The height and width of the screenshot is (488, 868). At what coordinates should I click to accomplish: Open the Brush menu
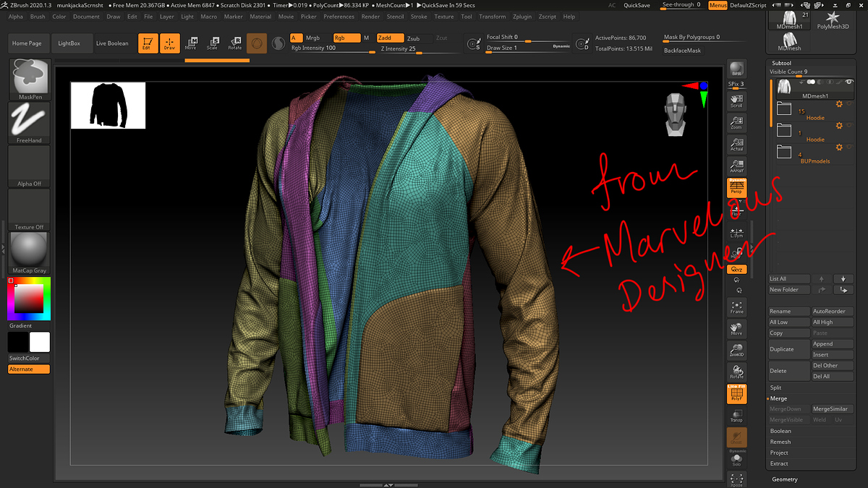[x=38, y=17]
